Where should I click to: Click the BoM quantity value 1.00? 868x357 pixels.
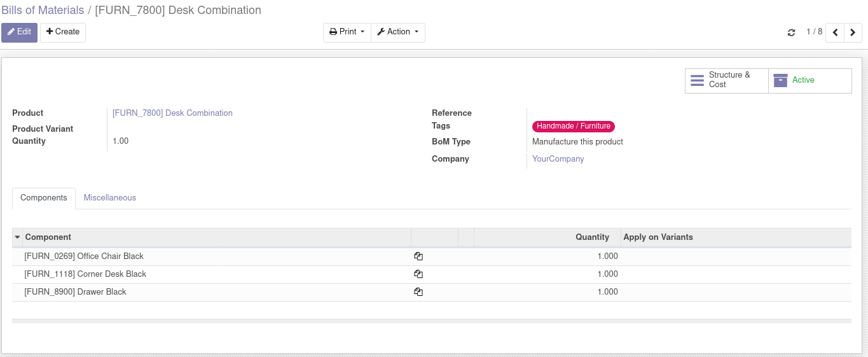[120, 141]
